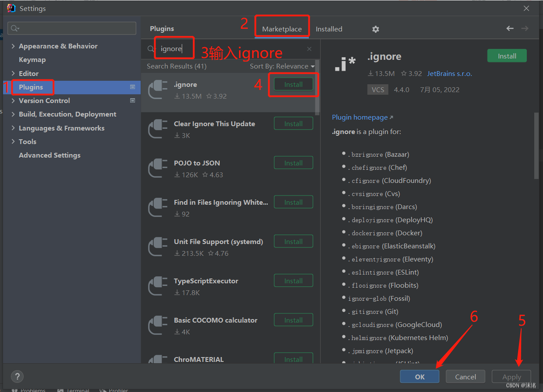
Task: Close the Settings dialog window
Action: coord(526,8)
